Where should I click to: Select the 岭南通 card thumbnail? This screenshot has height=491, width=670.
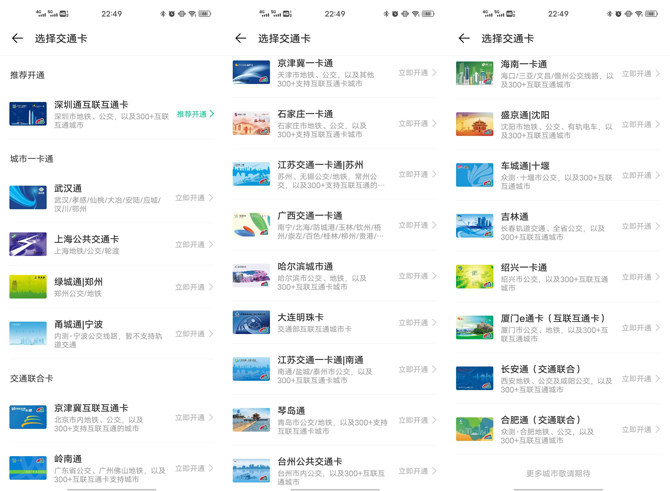(x=28, y=468)
